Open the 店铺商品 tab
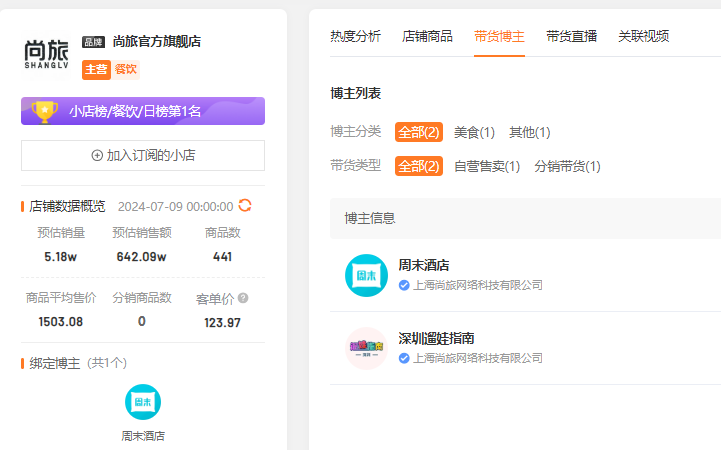 click(x=427, y=36)
